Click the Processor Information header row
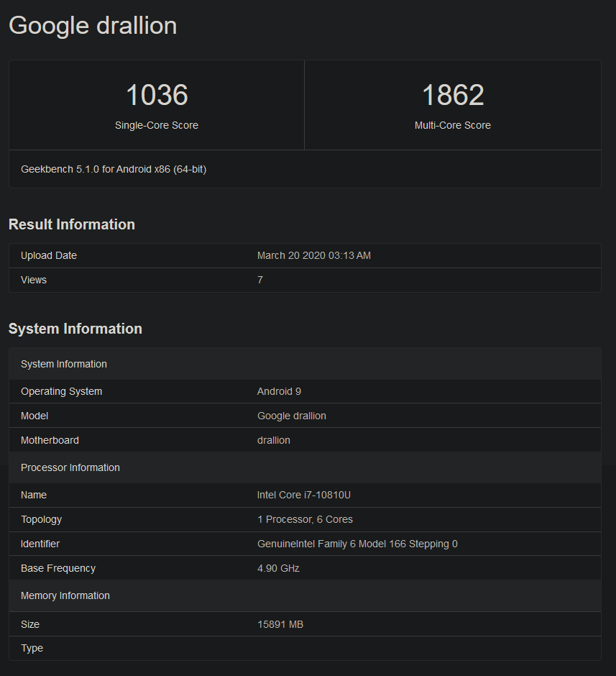 click(x=305, y=467)
